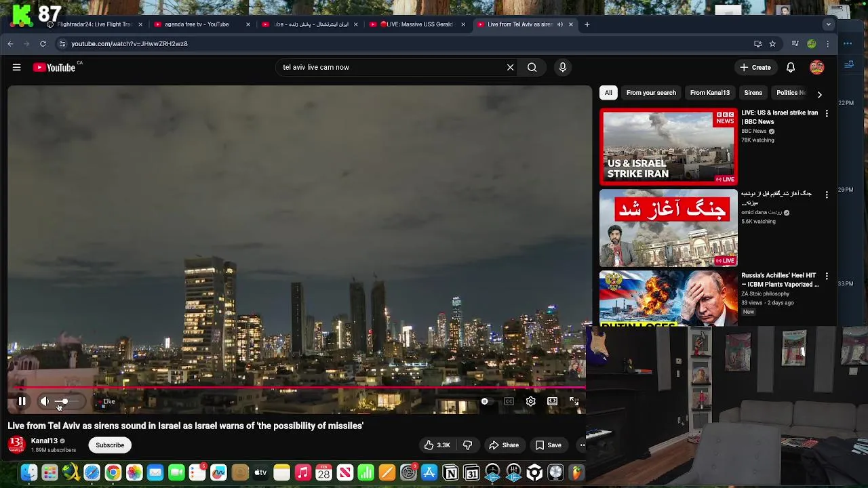Image resolution: width=868 pixels, height=488 pixels.
Task: Open the Apple TV Dock icon
Action: tap(260, 472)
